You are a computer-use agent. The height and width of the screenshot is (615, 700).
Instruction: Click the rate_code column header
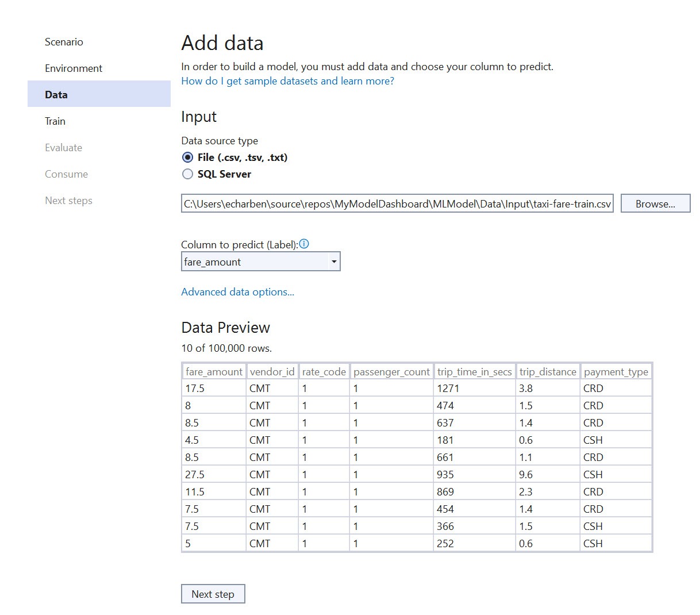tap(324, 372)
